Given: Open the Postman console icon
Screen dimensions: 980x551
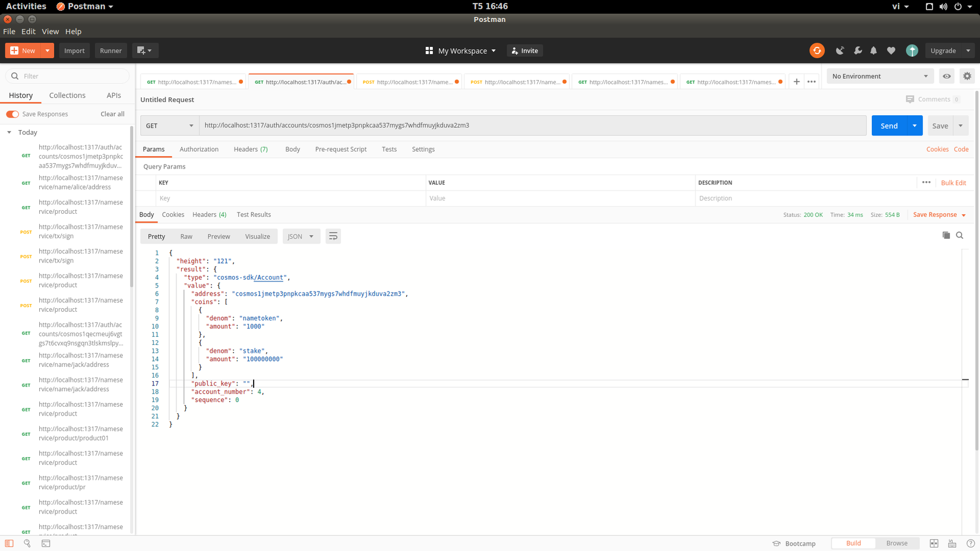Looking at the screenshot, I should coord(46,543).
